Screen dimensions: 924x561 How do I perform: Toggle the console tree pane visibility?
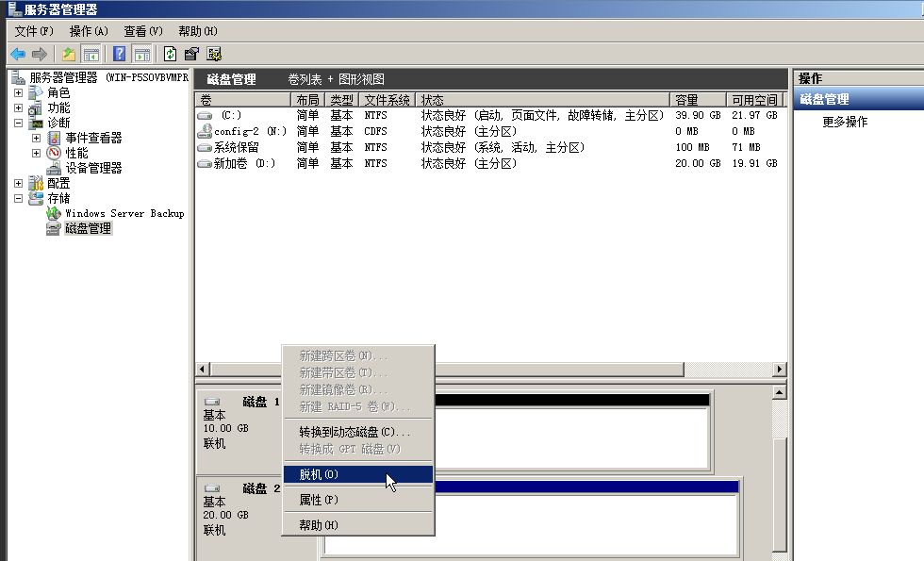[91, 54]
